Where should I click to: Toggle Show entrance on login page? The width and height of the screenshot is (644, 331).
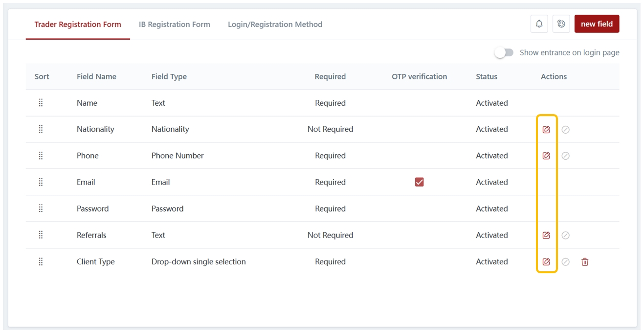click(x=504, y=53)
